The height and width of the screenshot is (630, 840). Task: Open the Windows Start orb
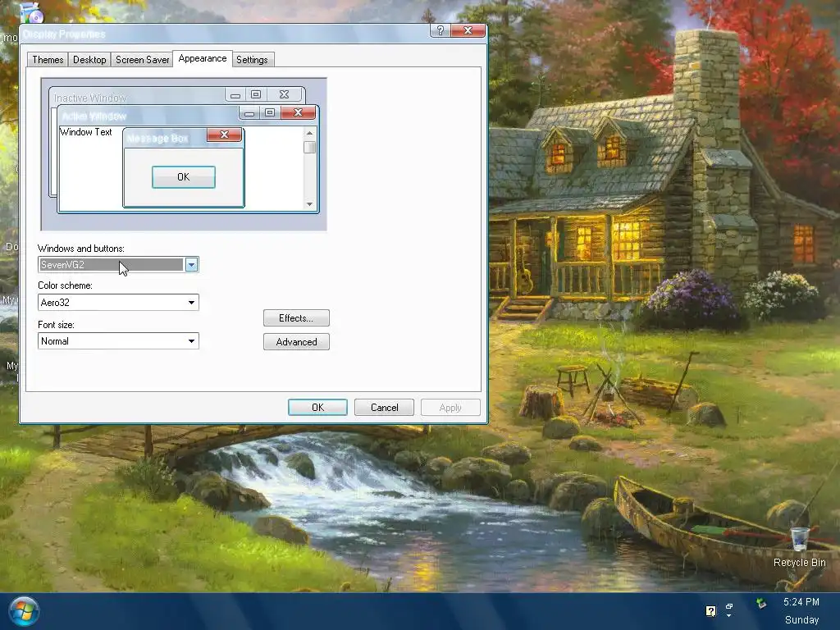pyautogui.click(x=24, y=611)
